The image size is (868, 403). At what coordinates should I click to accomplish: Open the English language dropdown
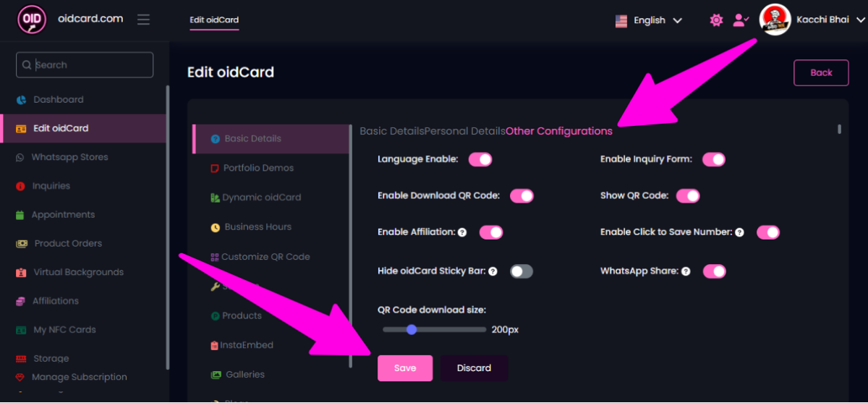tap(649, 20)
